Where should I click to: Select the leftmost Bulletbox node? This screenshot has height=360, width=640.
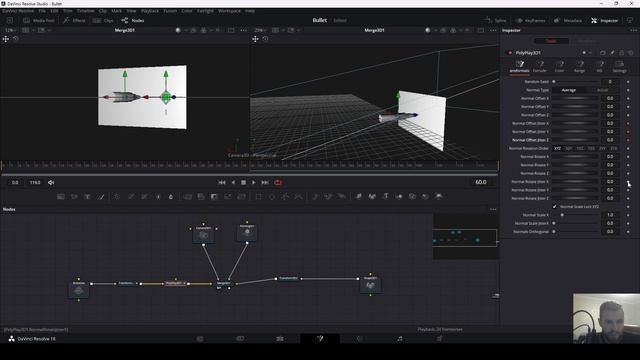[79, 289]
